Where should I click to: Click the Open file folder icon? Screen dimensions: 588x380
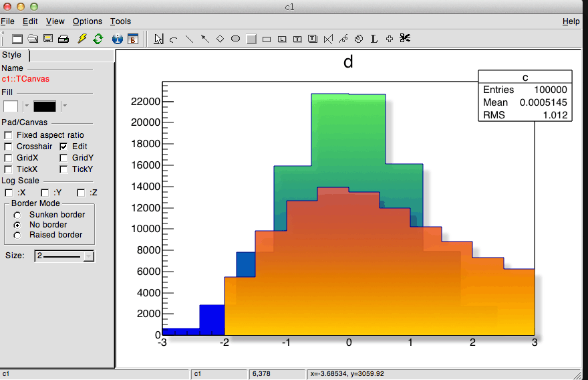(x=33, y=39)
